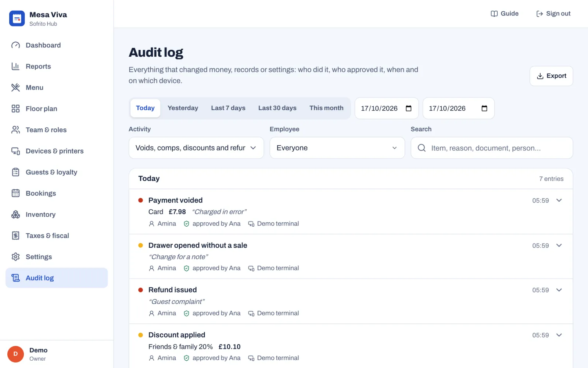Open the Inventory page
This screenshot has height=368, width=588.
point(57,215)
